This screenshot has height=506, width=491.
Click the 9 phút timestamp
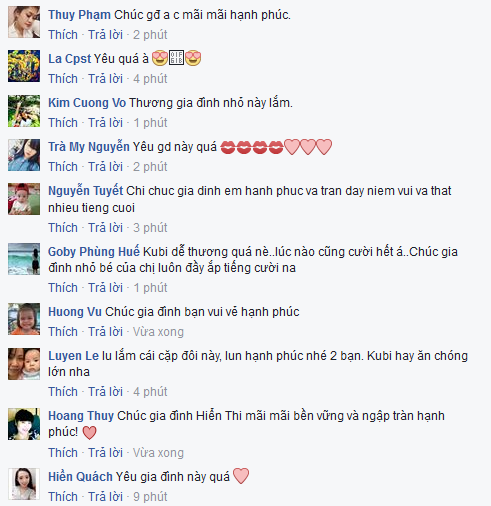(150, 497)
